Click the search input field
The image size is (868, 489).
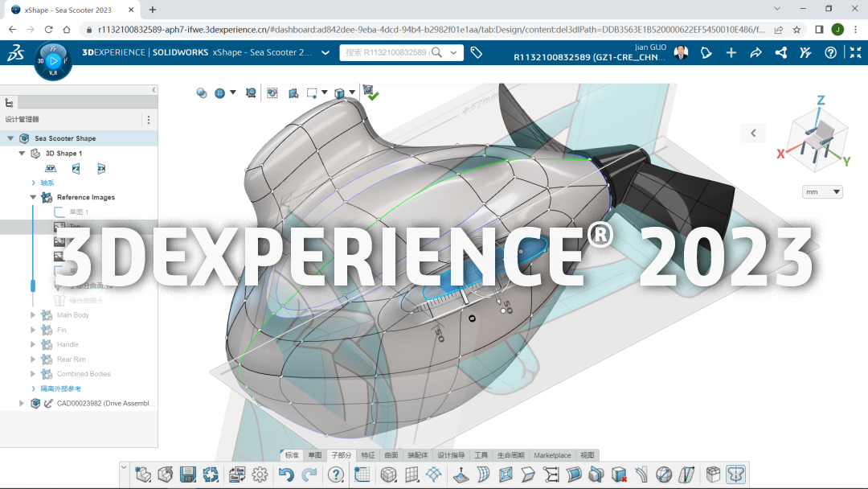(x=386, y=52)
